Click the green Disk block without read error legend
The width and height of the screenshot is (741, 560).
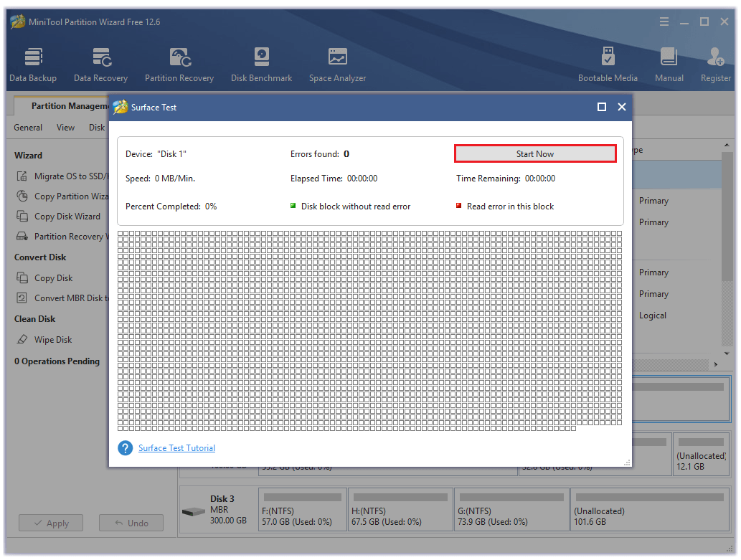350,207
